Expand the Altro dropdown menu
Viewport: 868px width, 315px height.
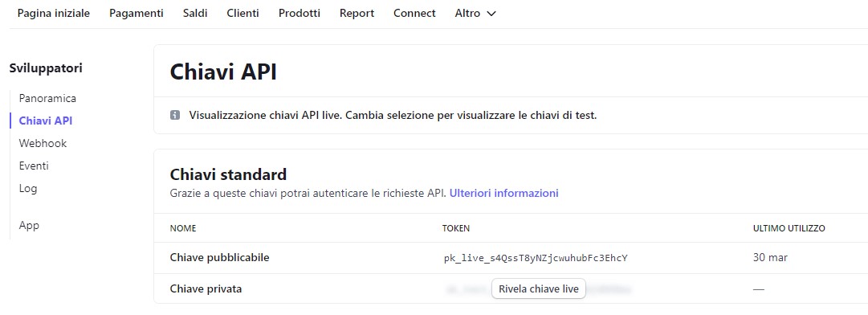[475, 14]
